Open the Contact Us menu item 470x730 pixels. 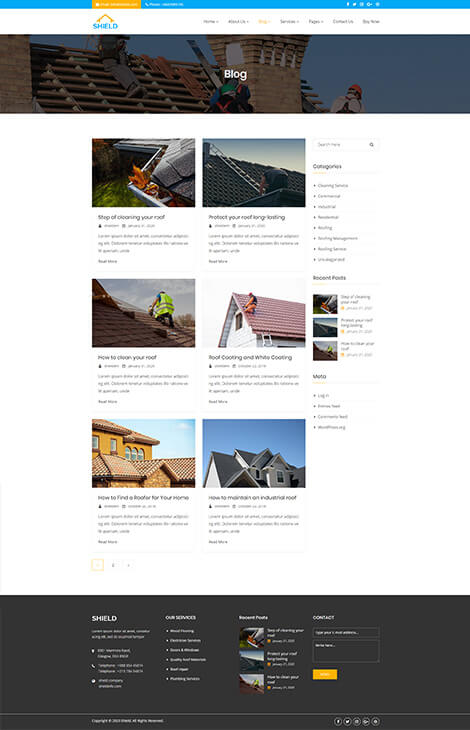(343, 21)
